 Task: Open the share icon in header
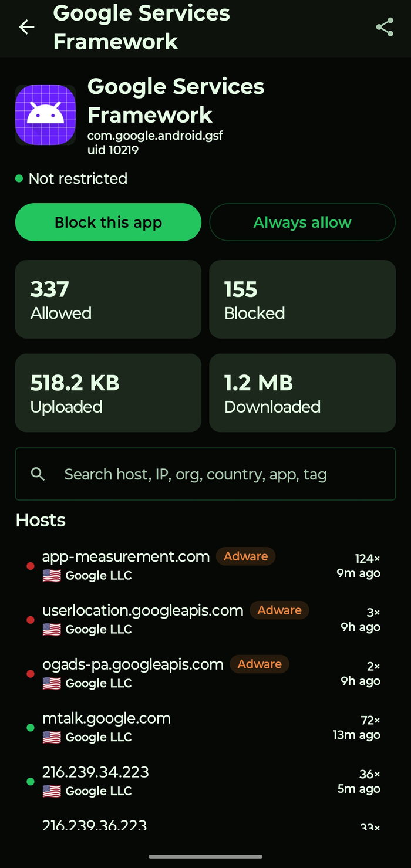point(385,27)
